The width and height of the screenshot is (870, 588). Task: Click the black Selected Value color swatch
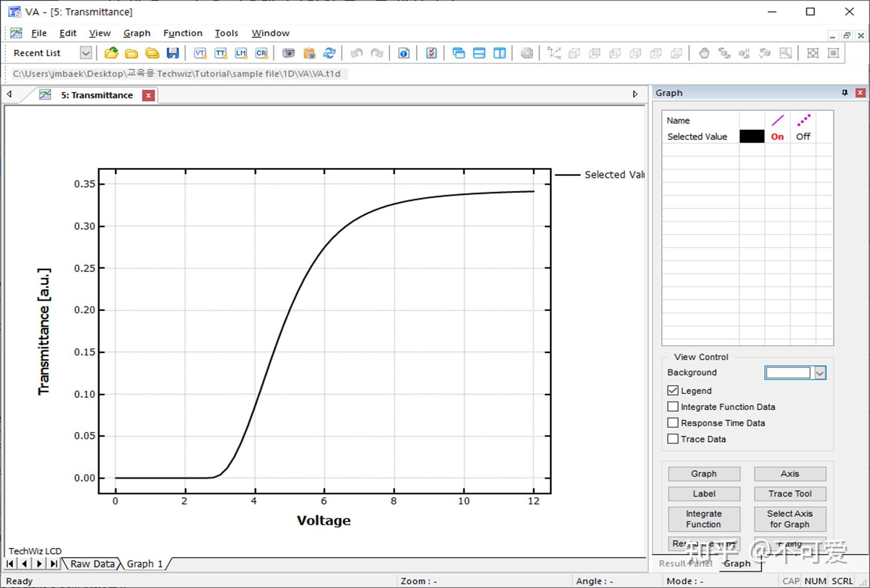point(752,136)
